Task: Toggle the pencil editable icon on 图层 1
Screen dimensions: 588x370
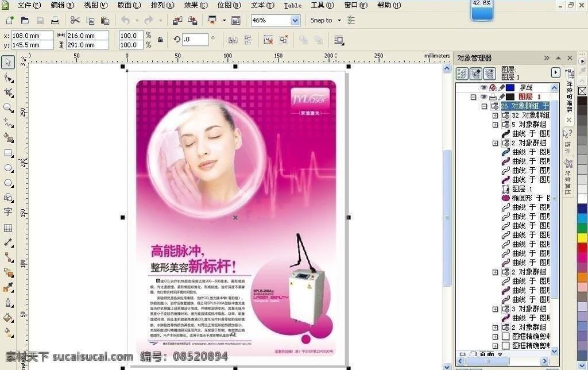Action: [501, 97]
